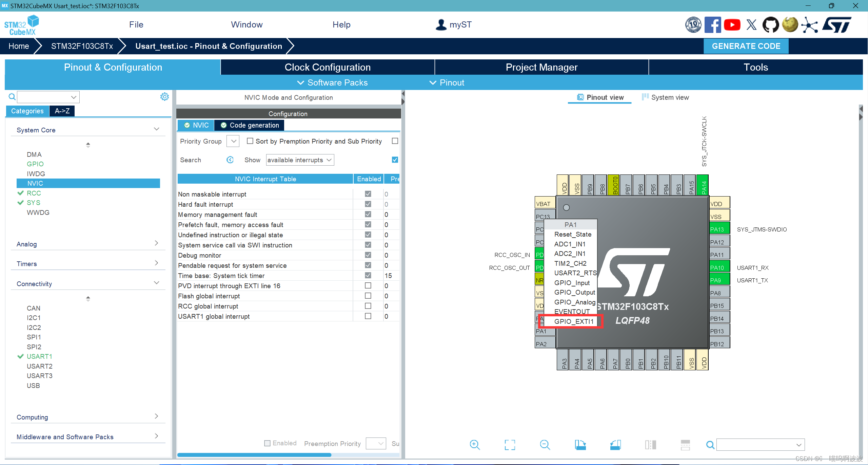Switch to the Clock Configuration tab
The width and height of the screenshot is (868, 465).
[x=327, y=67]
